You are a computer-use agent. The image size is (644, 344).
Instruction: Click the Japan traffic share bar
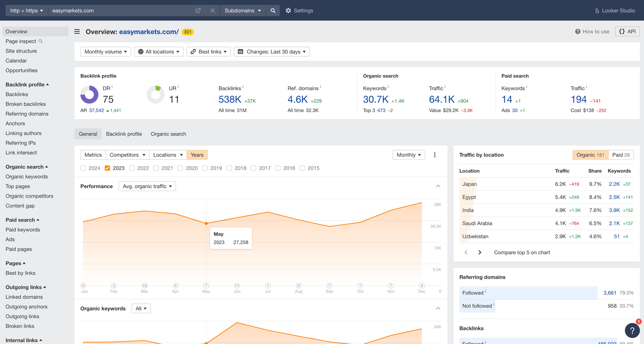click(469, 184)
